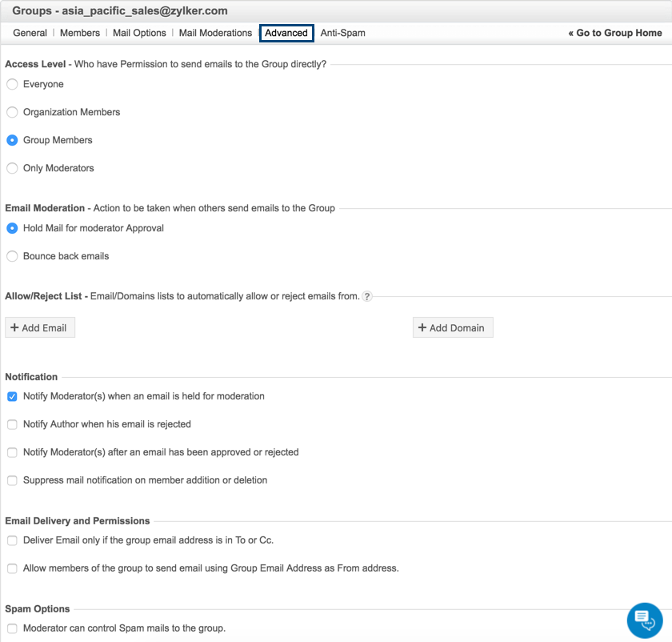Go to the Anti-Spam tab
This screenshot has height=642, width=672.
(x=343, y=33)
